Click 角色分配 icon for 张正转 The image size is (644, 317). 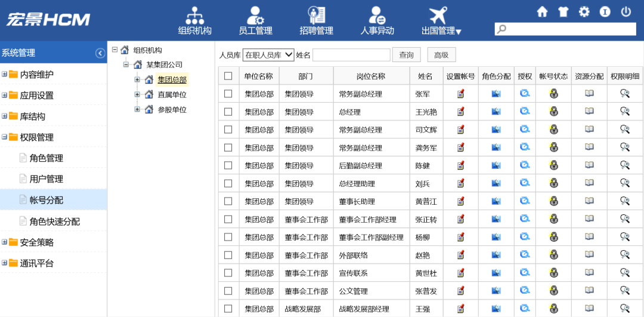coord(496,219)
